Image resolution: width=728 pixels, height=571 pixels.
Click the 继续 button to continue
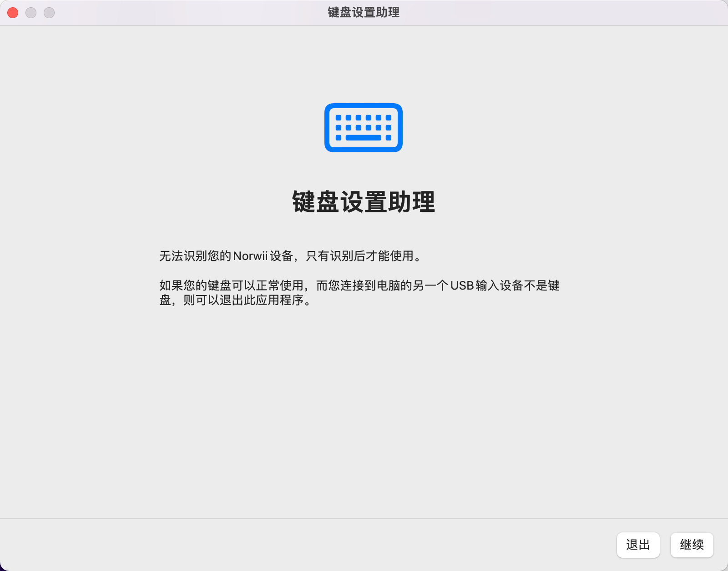pos(692,545)
